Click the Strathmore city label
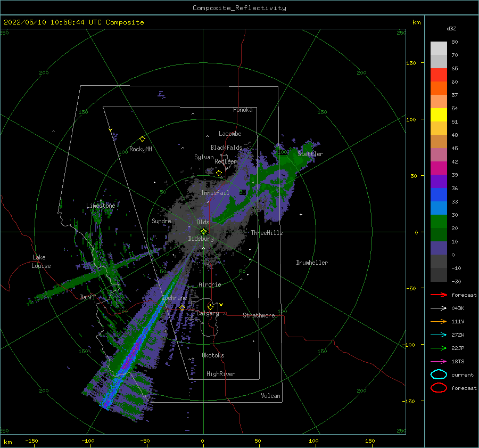Image resolution: width=479 pixels, height=448 pixels. coord(259,315)
